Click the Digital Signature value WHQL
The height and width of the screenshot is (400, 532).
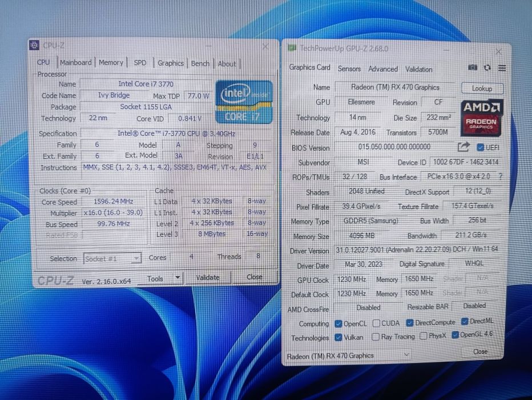coord(474,263)
